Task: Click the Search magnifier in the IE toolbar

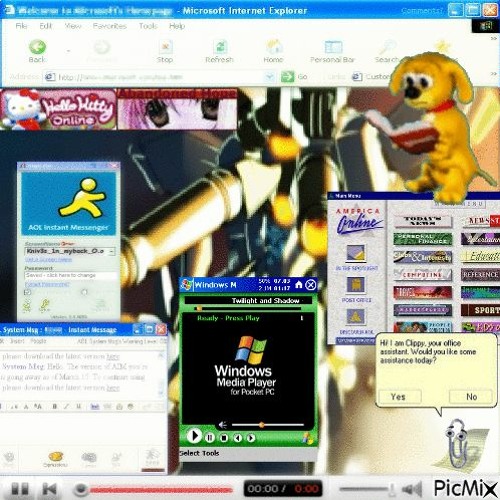Action: 387,47
